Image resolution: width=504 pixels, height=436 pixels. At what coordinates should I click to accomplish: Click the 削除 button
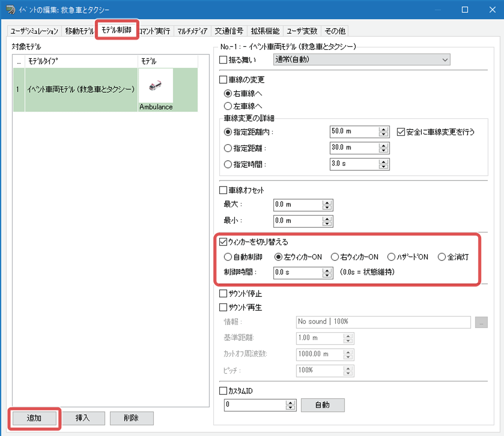pos(132,418)
